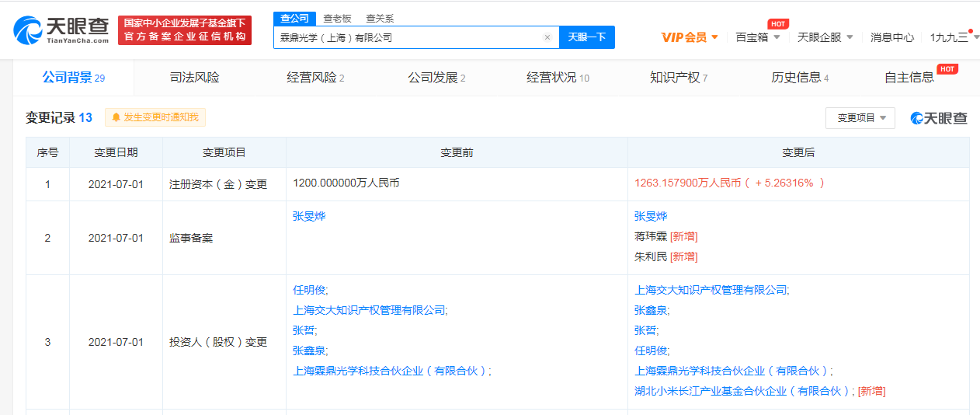Screen dimensions: 980x415
Task: Click the Tianyancha logo beside 变更项目 dropdown
Action: click(940, 118)
